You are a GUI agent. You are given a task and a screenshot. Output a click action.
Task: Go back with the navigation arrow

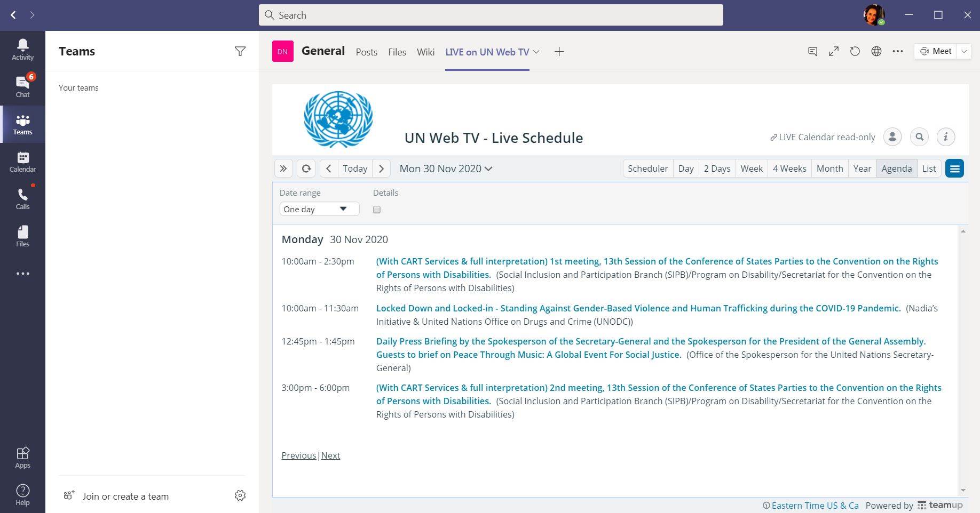pyautogui.click(x=13, y=15)
